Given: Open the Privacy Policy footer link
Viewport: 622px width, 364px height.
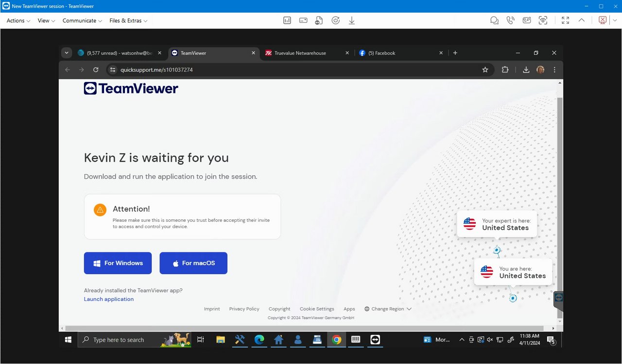Looking at the screenshot, I should pos(244,309).
